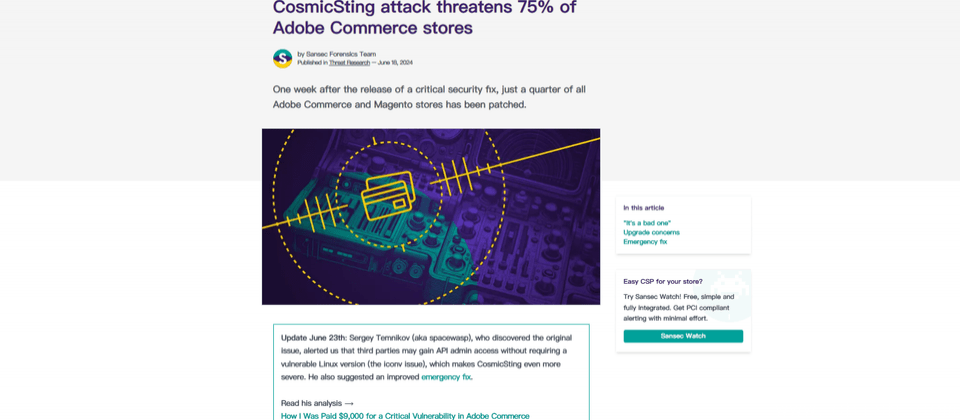
Task: Click the "Read his analysis" text
Action: 311,403
